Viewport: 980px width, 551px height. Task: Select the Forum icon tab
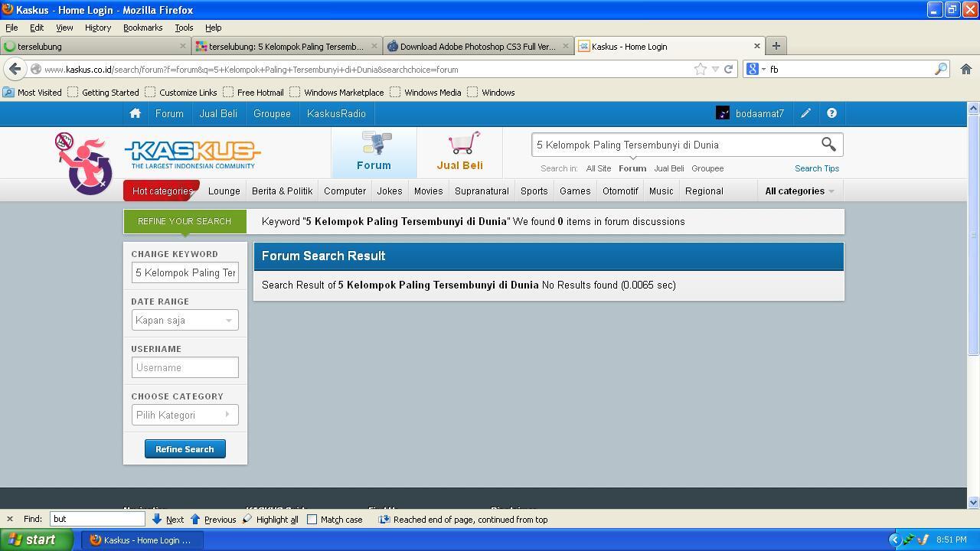tap(374, 152)
